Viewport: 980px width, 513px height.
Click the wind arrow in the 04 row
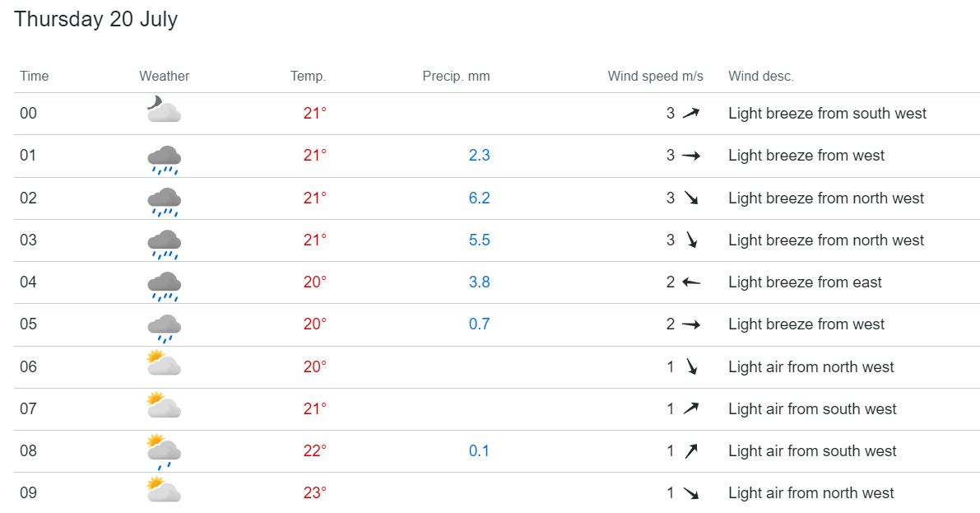coord(690,282)
